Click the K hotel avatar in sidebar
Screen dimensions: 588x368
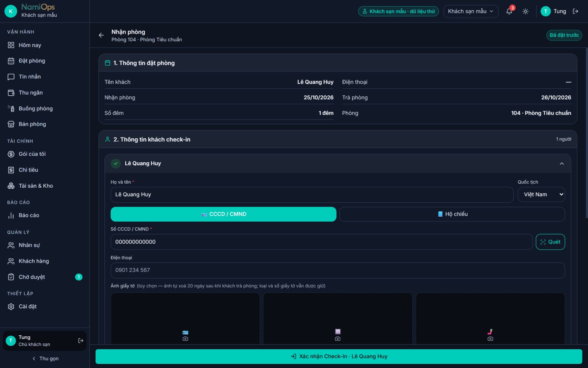[x=11, y=11]
